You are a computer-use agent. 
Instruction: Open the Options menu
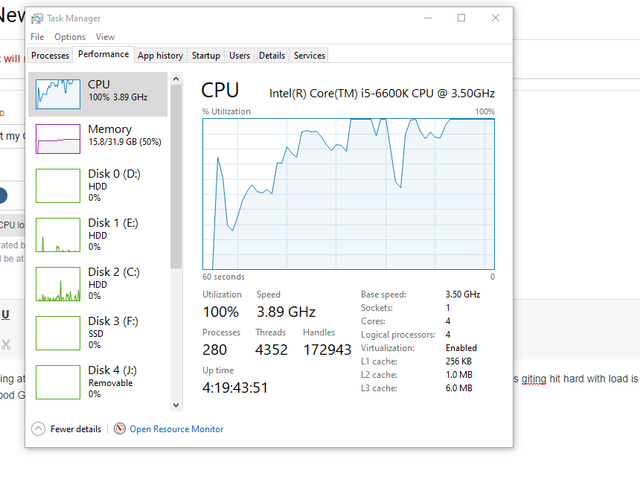(70, 37)
